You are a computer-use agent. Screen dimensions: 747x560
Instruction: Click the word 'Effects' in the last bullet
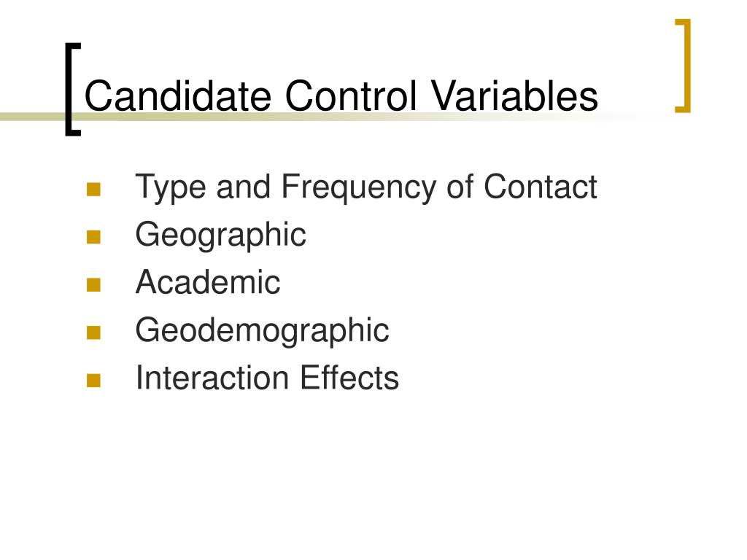(349, 378)
